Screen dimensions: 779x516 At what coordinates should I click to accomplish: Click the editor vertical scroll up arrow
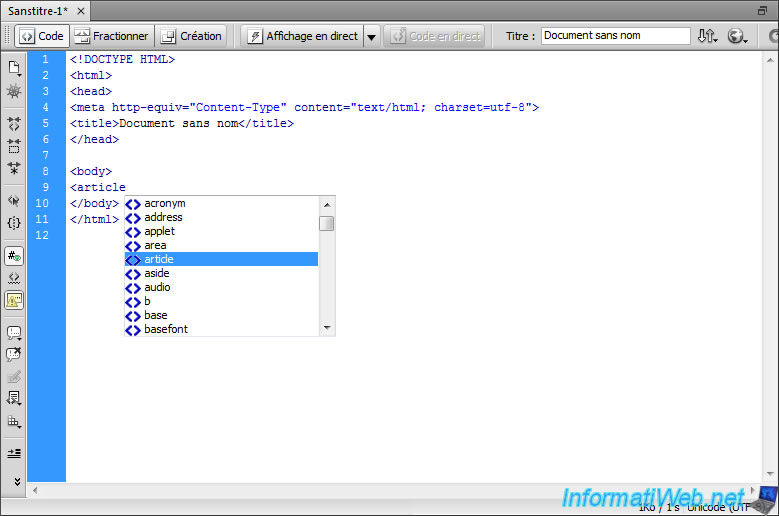770,60
